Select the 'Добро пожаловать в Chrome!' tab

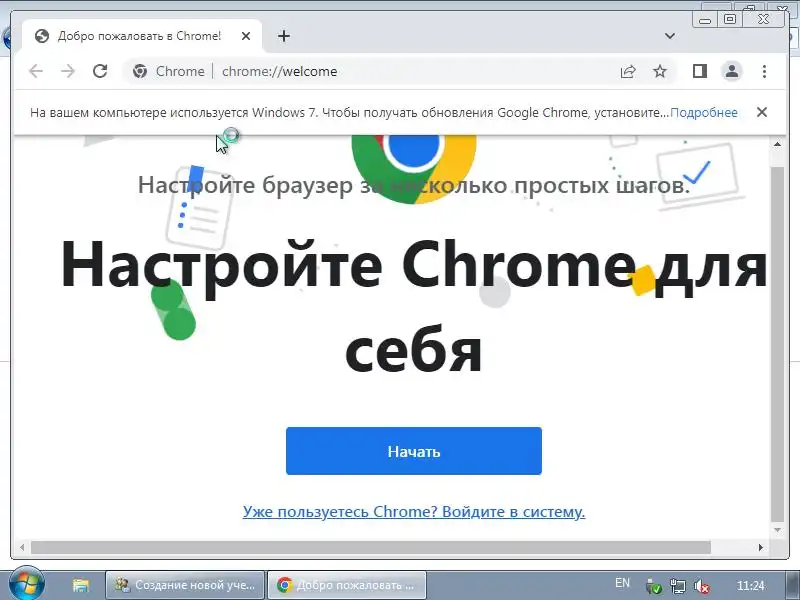click(x=139, y=36)
